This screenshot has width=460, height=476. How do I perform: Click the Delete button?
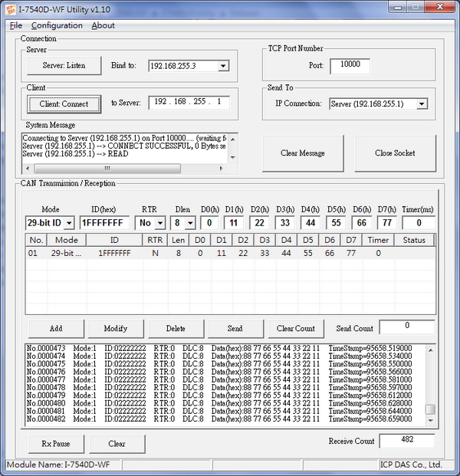tap(176, 329)
